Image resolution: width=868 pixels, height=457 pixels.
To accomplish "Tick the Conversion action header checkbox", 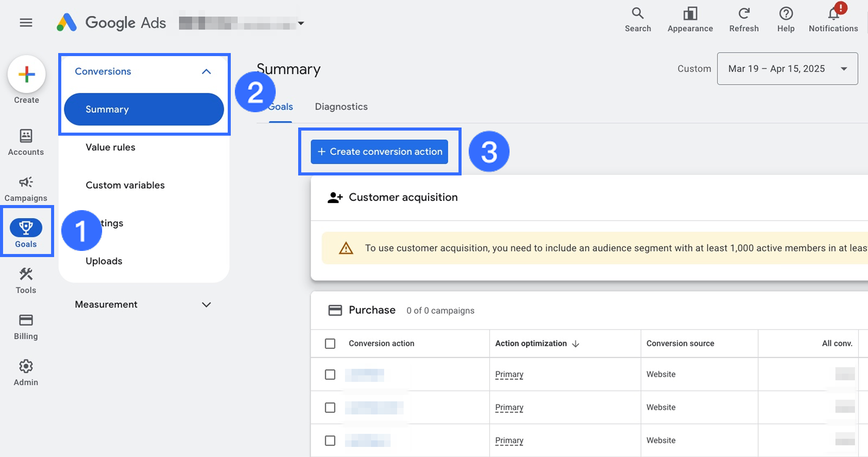I will point(330,344).
